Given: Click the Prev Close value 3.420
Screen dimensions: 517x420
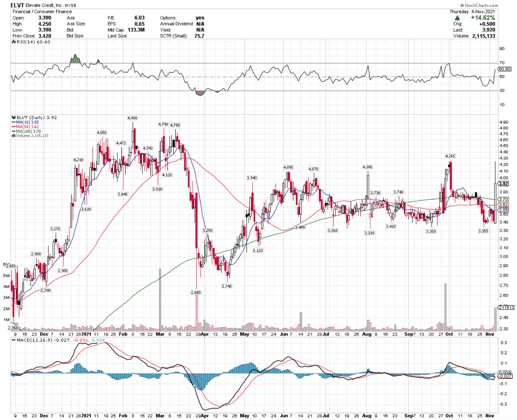Looking at the screenshot, I should [45, 36].
